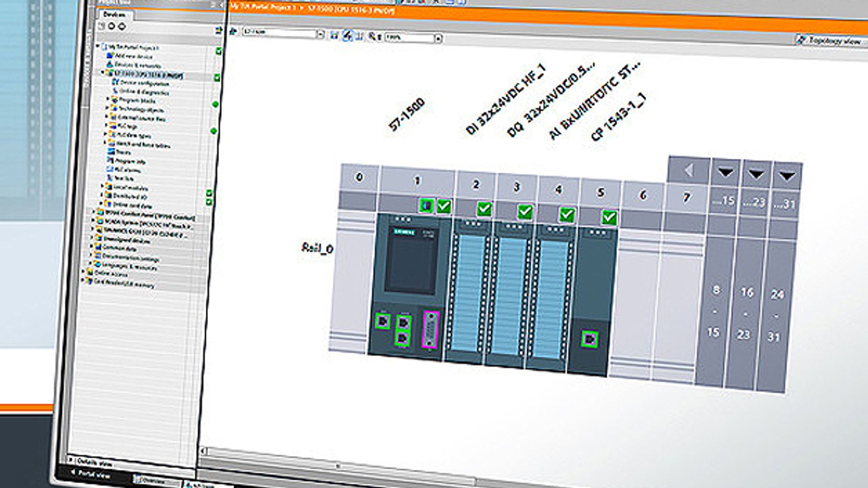868x488 pixels.
Task: Click the Traces icon in project tree
Action: (111, 152)
